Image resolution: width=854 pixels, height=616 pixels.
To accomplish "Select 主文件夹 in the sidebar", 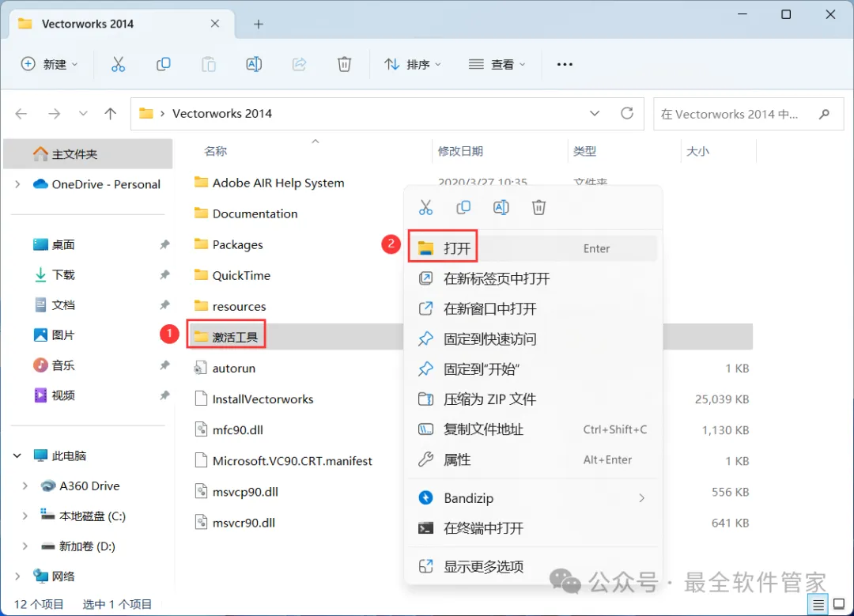I will pyautogui.click(x=89, y=153).
